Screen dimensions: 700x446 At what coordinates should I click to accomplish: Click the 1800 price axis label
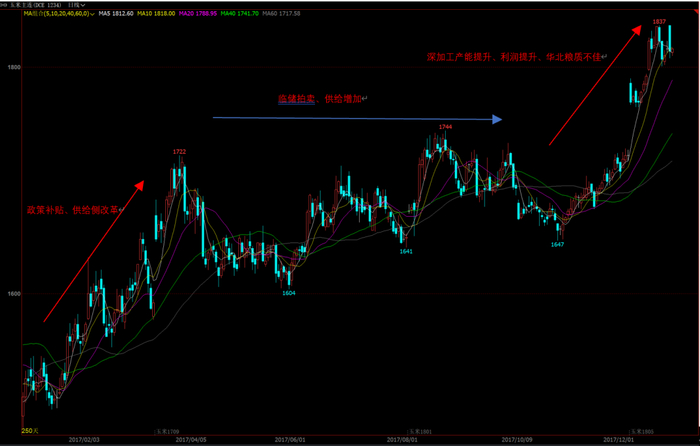pyautogui.click(x=14, y=67)
